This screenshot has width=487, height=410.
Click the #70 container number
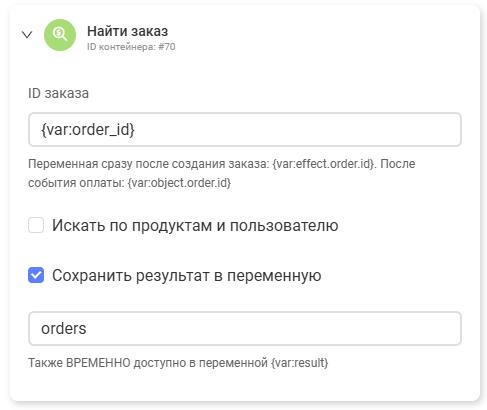167,47
